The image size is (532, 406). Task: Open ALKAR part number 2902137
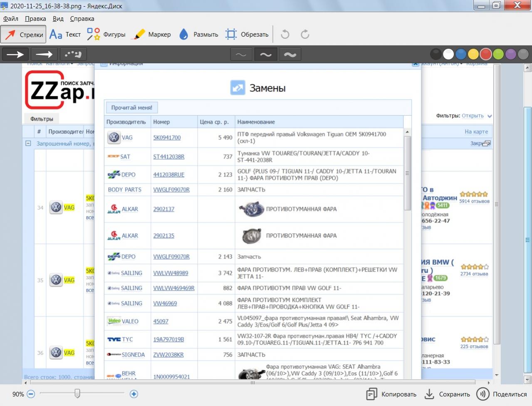tap(163, 209)
